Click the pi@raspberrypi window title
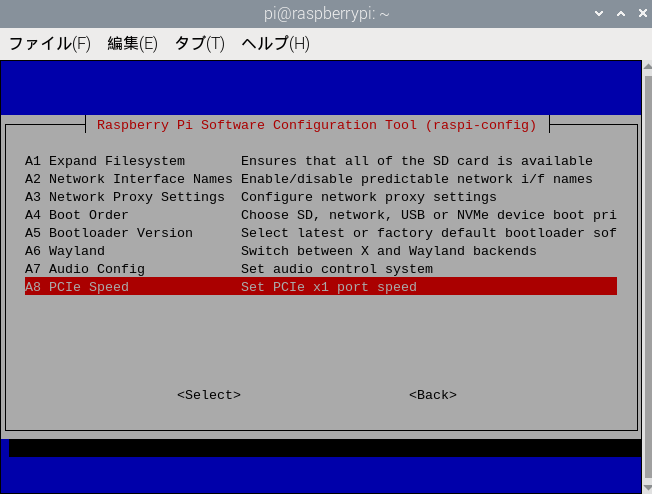Image resolution: width=652 pixels, height=494 pixels. [x=326, y=14]
